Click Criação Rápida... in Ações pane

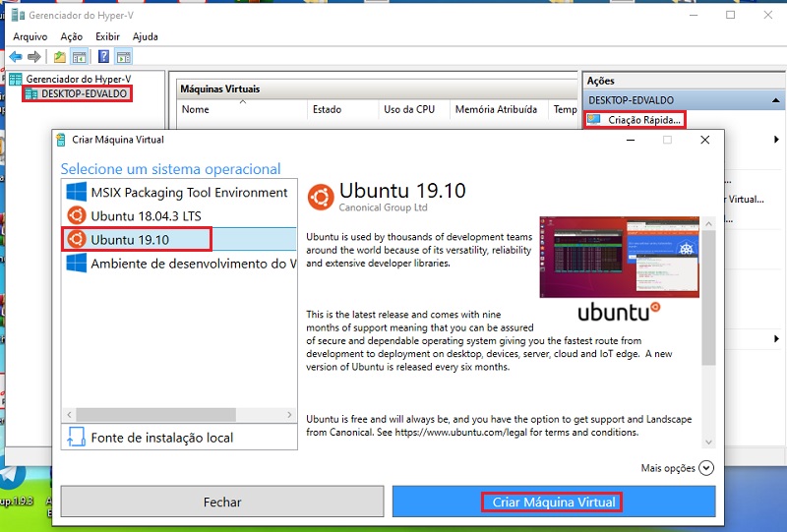[x=644, y=120]
